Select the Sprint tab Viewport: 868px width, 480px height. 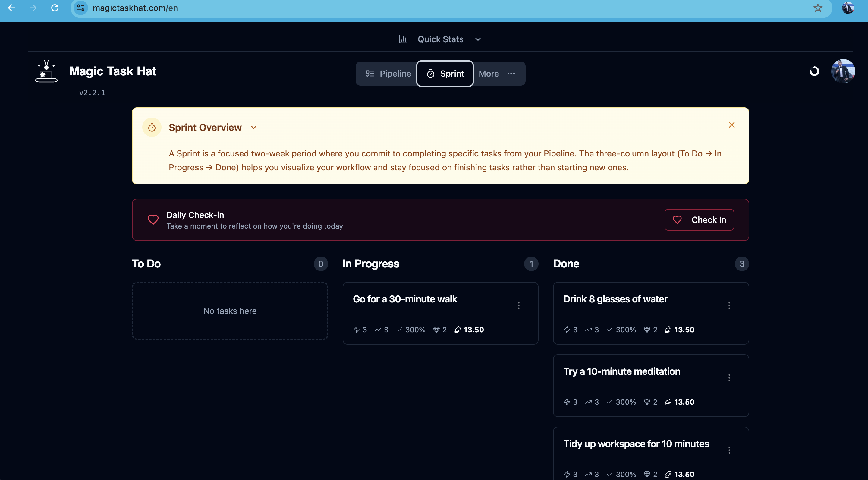tap(445, 74)
